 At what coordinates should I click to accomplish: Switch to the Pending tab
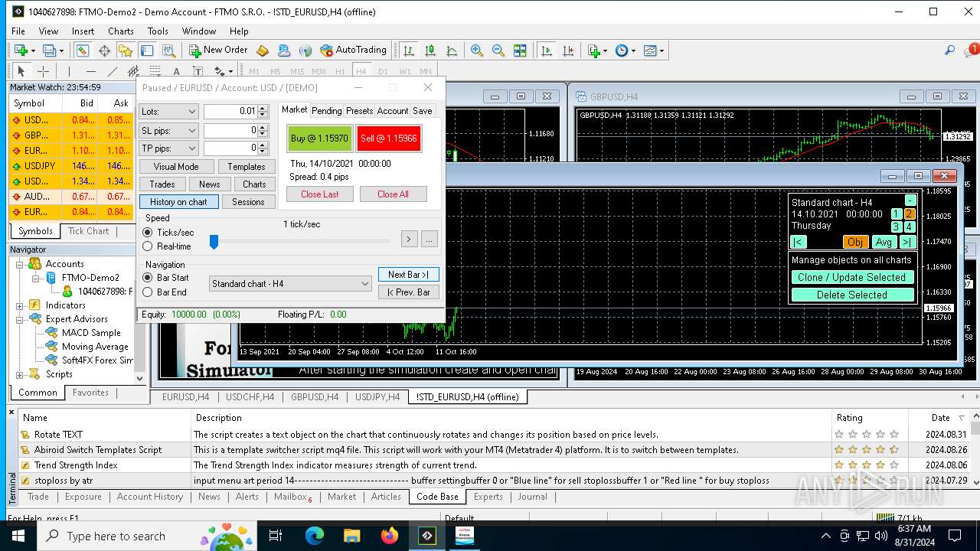[x=327, y=111]
